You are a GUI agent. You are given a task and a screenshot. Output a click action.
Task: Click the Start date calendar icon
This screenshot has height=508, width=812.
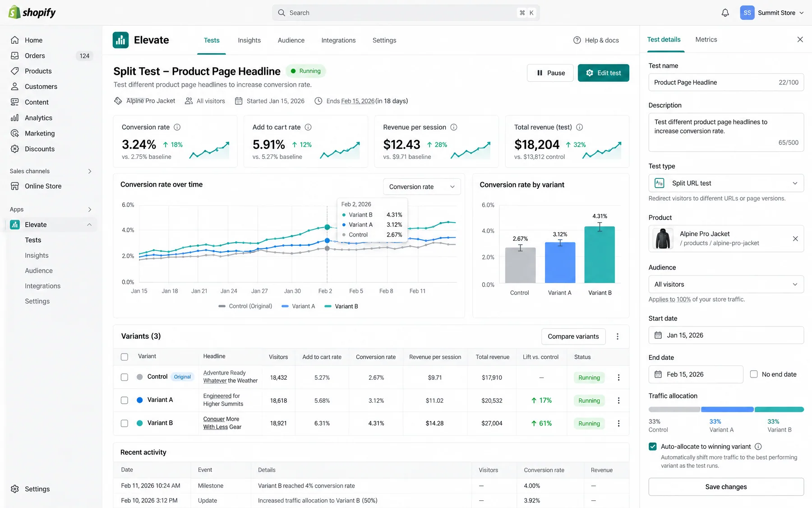click(658, 336)
